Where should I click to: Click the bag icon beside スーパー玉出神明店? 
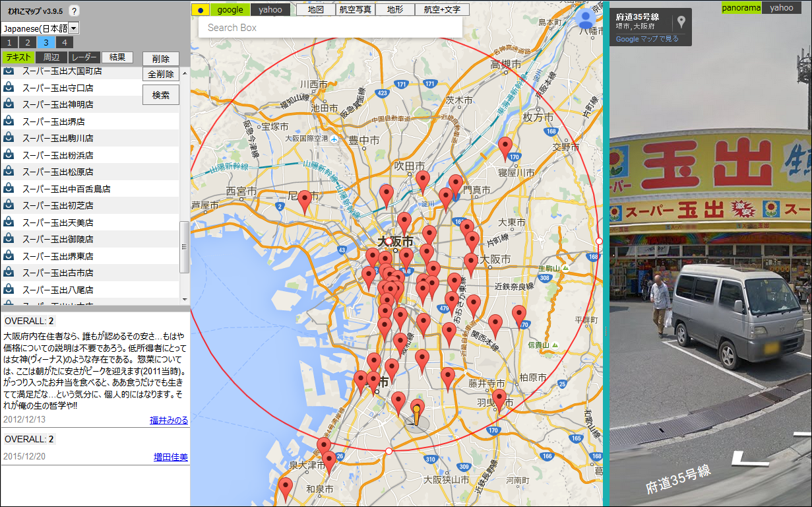pos(9,104)
